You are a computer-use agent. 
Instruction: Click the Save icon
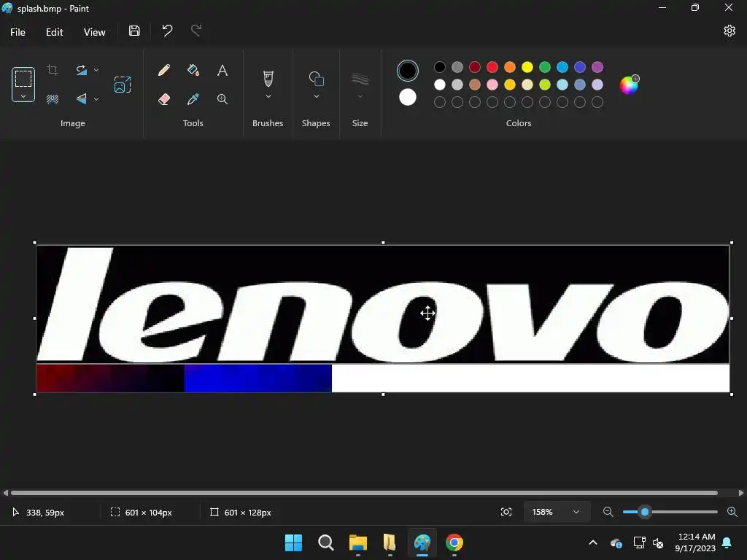tap(134, 31)
